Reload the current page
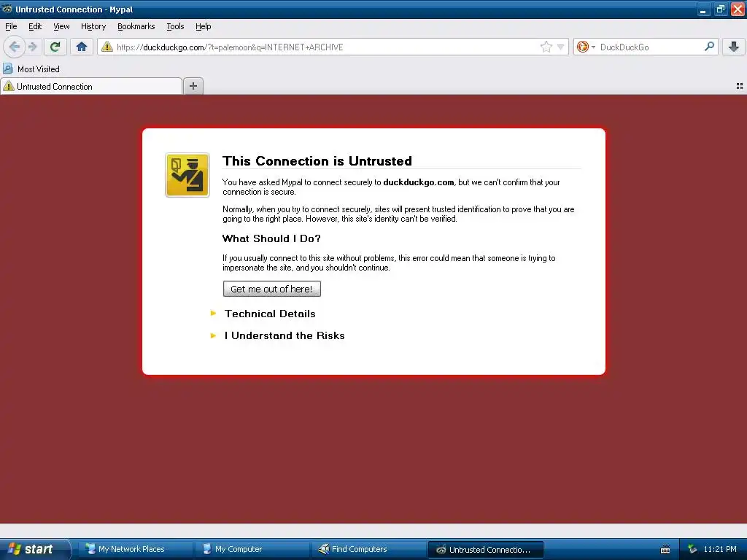The width and height of the screenshot is (747, 560). 55,47
